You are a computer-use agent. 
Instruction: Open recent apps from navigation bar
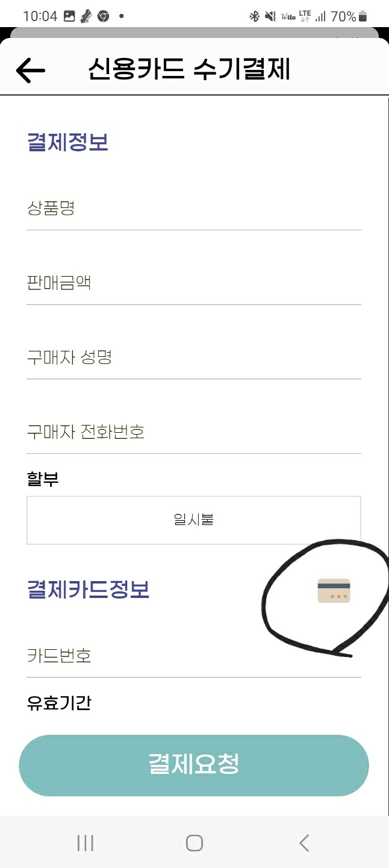point(86,843)
